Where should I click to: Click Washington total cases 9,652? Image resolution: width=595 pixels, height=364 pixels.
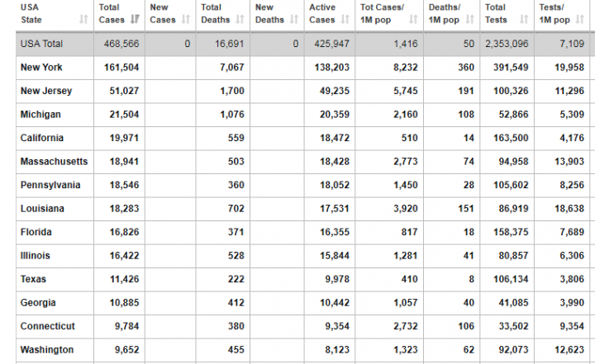126,350
